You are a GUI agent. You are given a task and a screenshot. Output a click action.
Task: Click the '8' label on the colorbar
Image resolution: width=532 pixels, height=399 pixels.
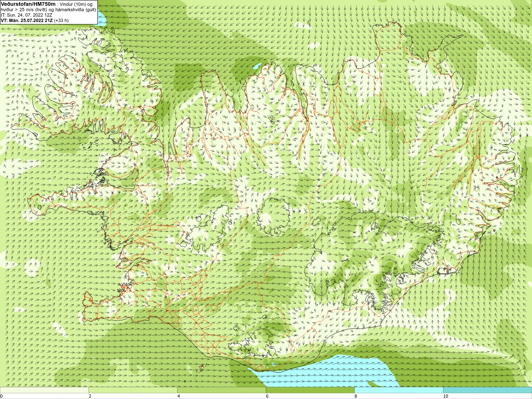(x=356, y=396)
